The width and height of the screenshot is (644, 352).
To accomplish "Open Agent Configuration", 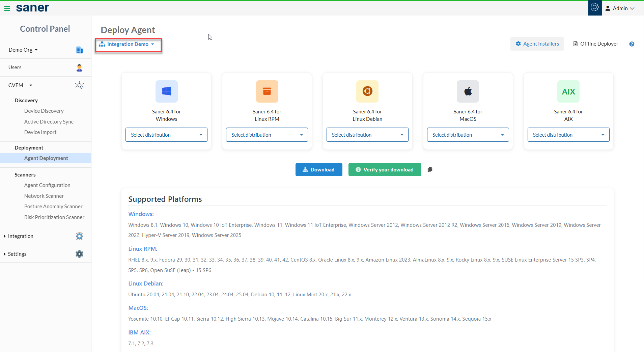I will point(47,185).
